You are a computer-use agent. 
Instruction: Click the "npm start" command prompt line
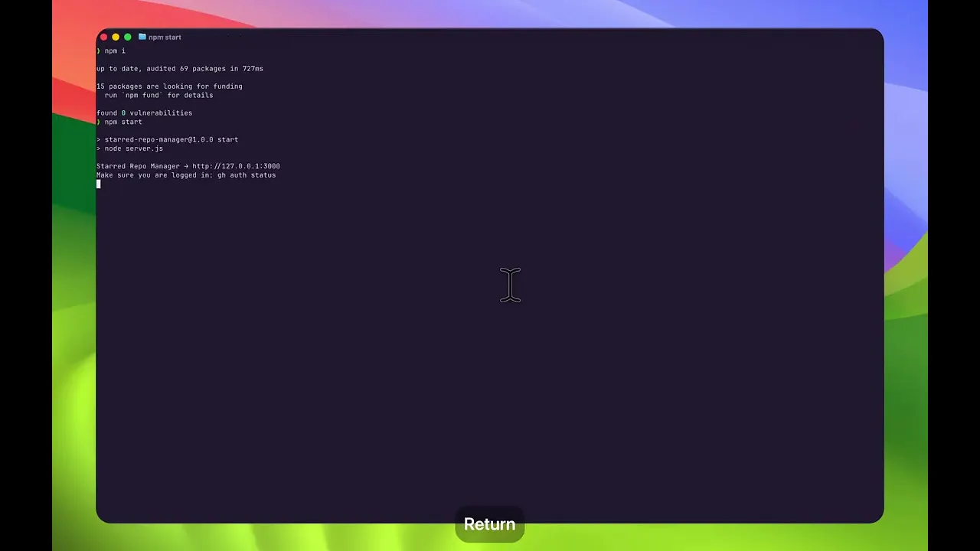coord(119,122)
